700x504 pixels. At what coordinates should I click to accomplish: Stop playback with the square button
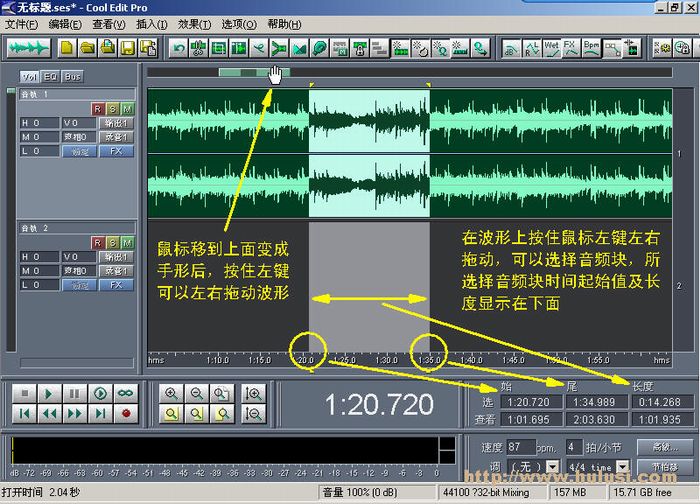point(25,393)
